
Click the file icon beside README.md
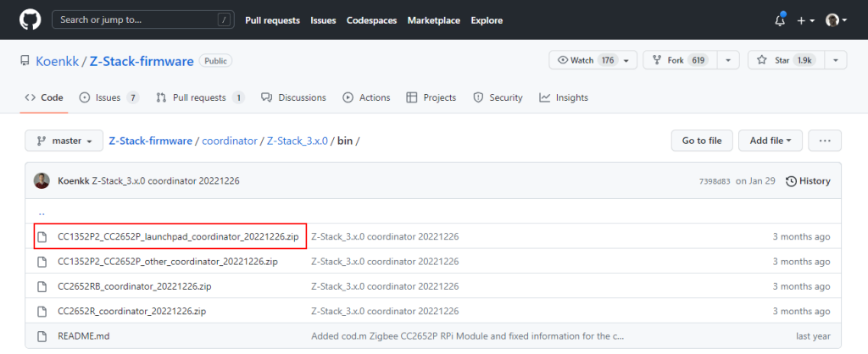pyautogui.click(x=42, y=336)
